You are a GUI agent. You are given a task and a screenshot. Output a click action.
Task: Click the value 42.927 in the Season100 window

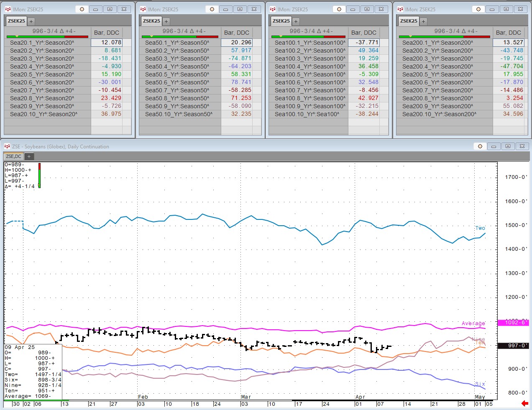click(368, 98)
